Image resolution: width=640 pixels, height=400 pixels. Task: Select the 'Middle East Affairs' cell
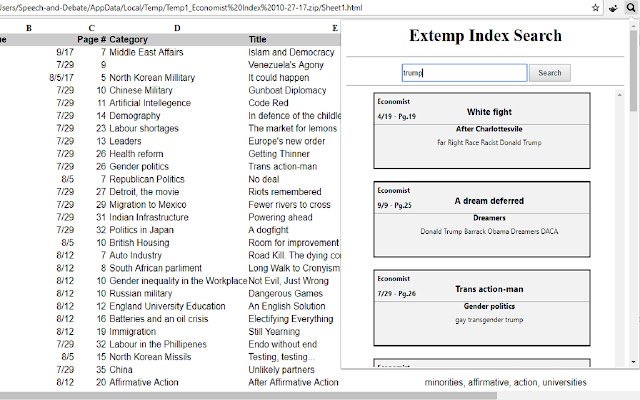point(146,52)
